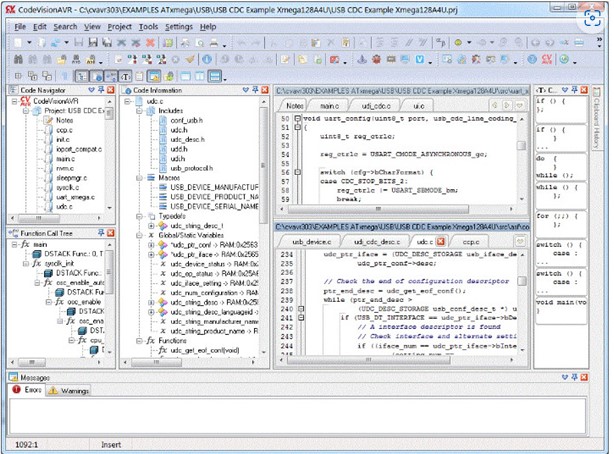Image resolution: width=614 pixels, height=454 pixels.
Task: Click the Save All disks icon
Action: tap(107, 42)
